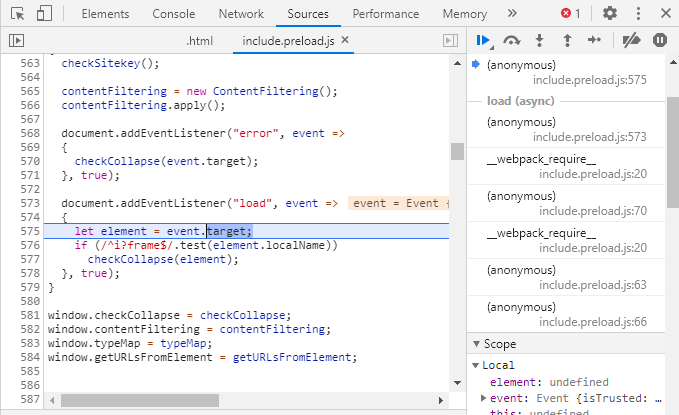The image size is (679, 415).
Task: Open the Memory tab
Action: tap(465, 14)
